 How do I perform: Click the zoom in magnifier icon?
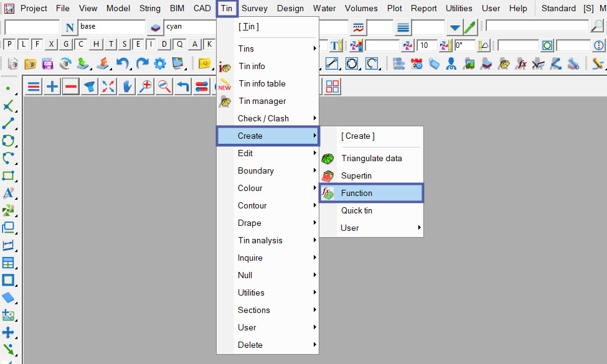(146, 87)
